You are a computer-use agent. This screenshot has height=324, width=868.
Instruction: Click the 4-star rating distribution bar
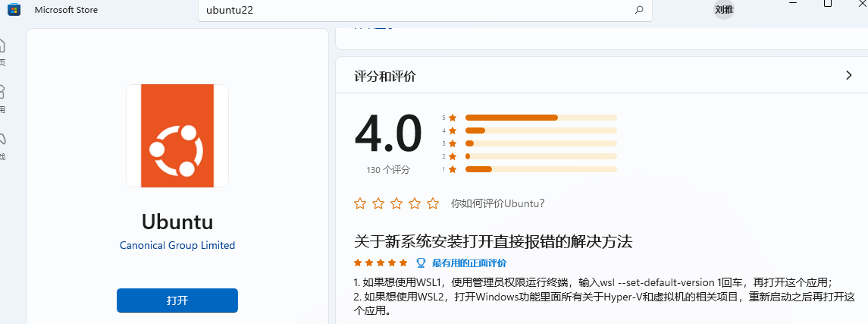pyautogui.click(x=541, y=131)
